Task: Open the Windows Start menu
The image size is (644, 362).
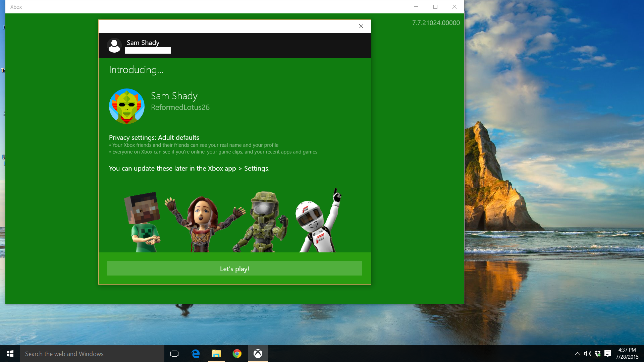Action: click(10, 354)
